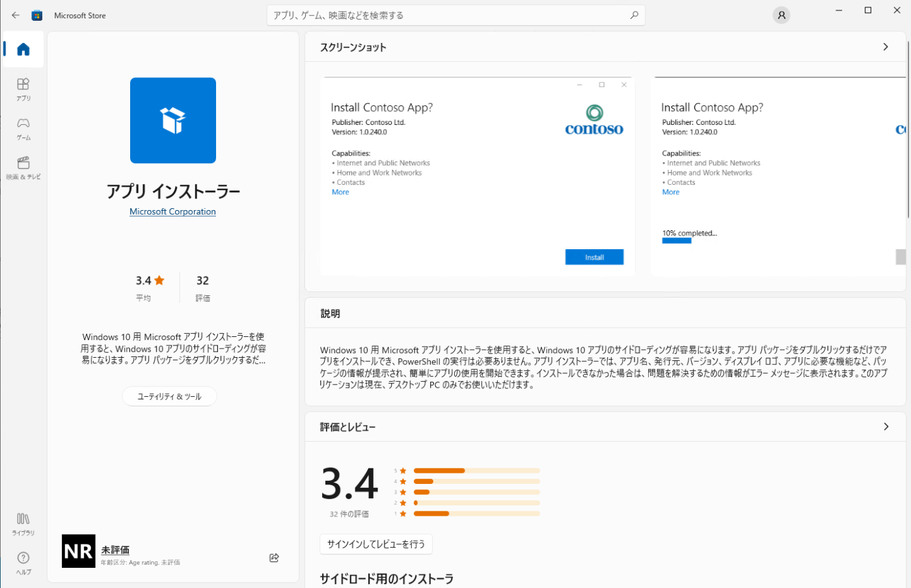This screenshot has width=911, height=588.
Task: Click the NR age rating badge
Action: point(79,551)
